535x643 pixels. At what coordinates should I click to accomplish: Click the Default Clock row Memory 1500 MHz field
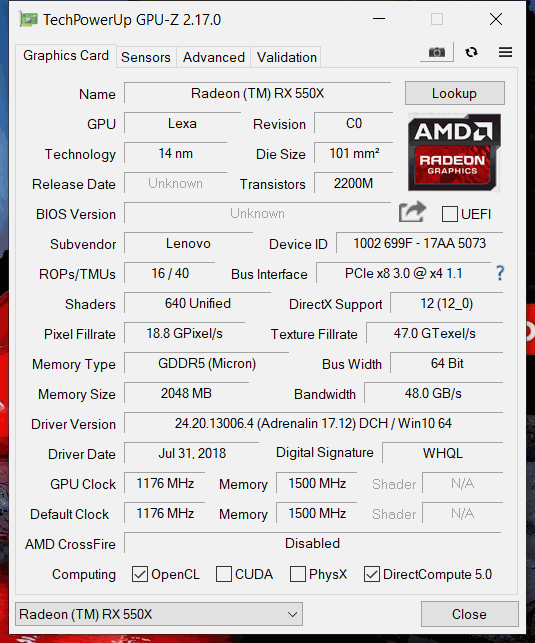coord(317,513)
